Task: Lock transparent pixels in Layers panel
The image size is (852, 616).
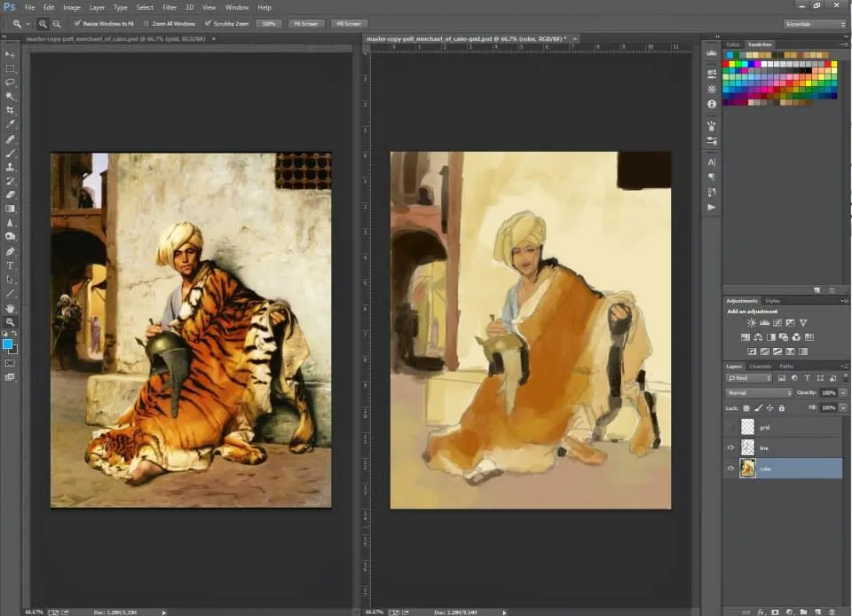Action: point(746,408)
